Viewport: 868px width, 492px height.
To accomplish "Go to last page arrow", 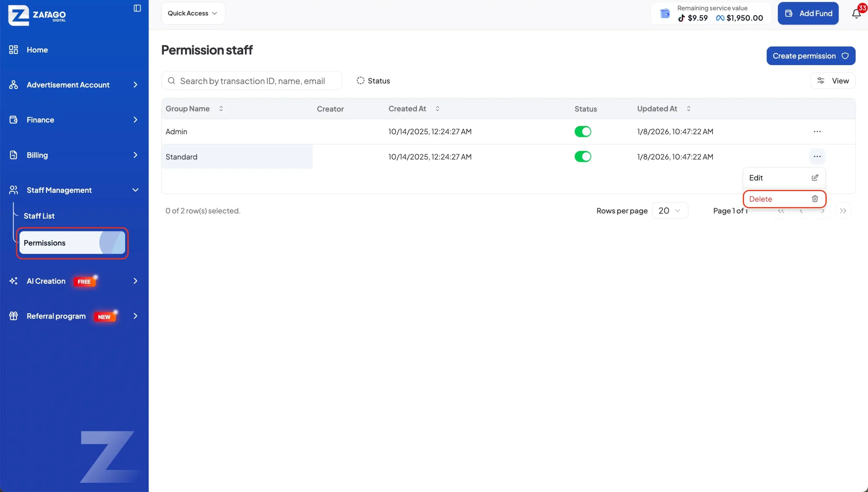I will 843,211.
